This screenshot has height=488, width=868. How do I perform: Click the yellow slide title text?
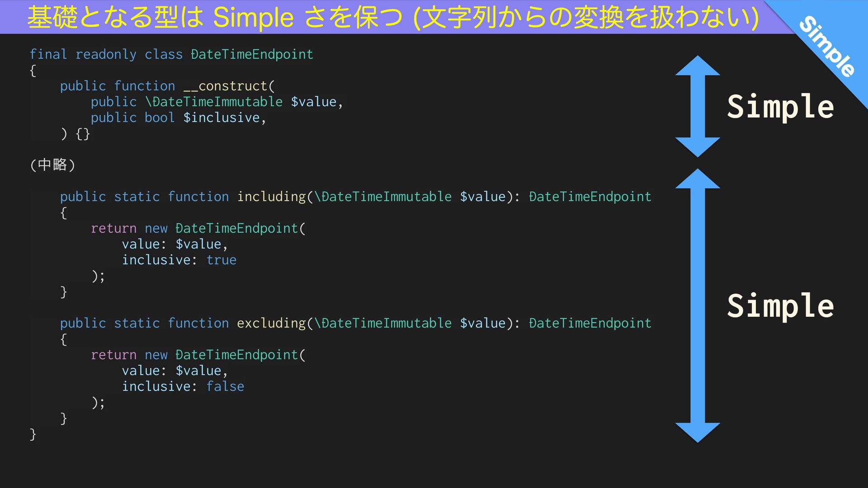click(392, 17)
